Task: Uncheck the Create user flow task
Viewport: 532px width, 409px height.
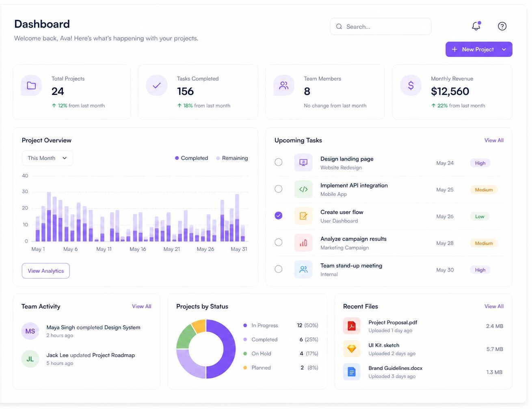Action: click(x=278, y=215)
